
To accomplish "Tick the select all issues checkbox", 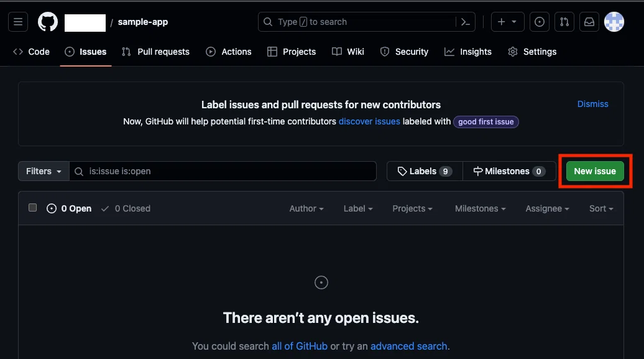I will point(32,208).
